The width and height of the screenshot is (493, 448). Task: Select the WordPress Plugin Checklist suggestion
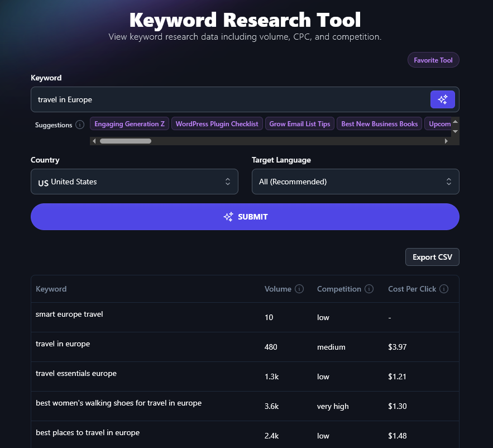click(x=217, y=123)
